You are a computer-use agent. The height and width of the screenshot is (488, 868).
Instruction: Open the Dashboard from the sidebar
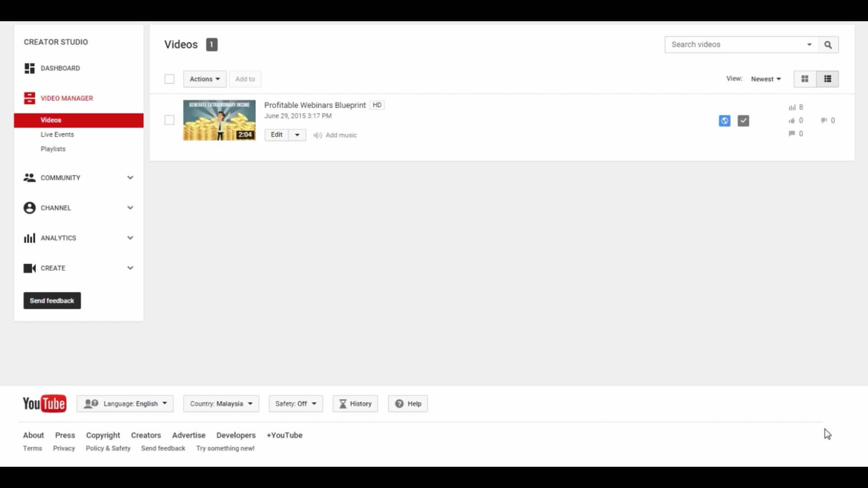29,68
